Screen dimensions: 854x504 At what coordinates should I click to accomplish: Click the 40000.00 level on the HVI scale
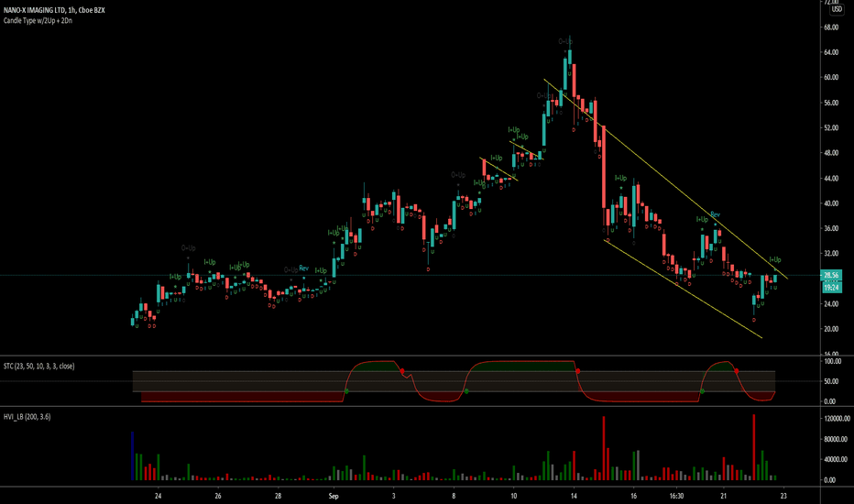[836, 460]
